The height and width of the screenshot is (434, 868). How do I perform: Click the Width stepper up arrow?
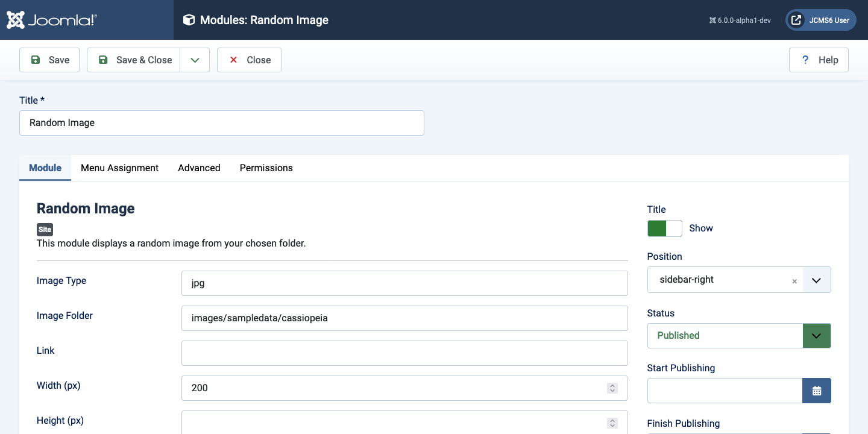click(612, 385)
